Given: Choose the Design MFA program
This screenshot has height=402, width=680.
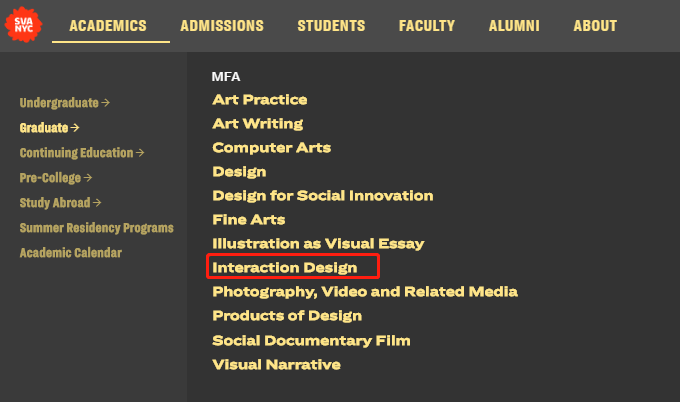Looking at the screenshot, I should pyautogui.click(x=239, y=172).
